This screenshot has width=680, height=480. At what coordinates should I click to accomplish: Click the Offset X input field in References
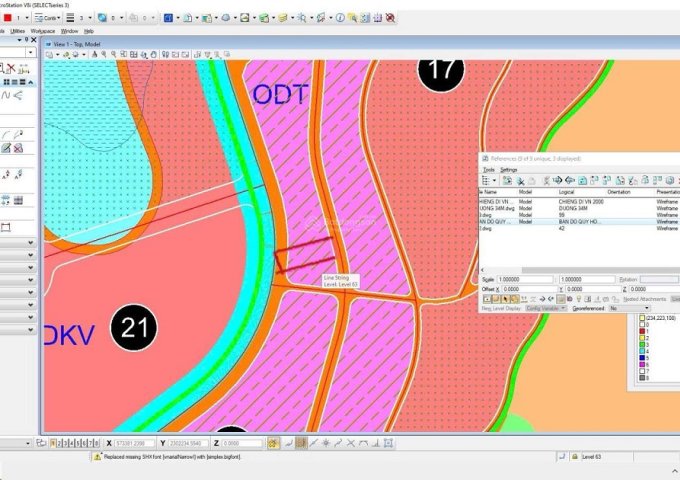(x=530, y=289)
